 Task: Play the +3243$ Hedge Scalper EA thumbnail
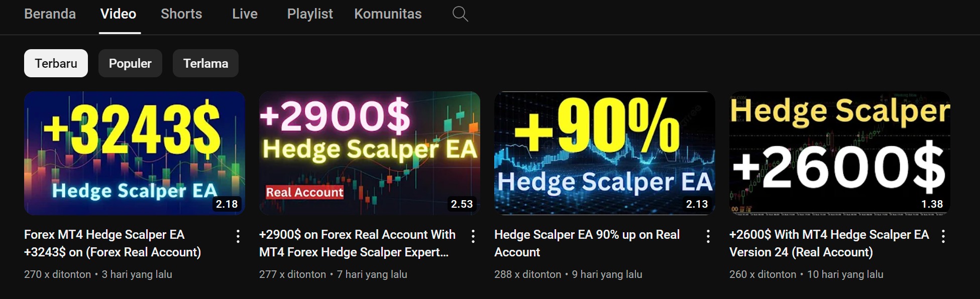click(x=135, y=153)
